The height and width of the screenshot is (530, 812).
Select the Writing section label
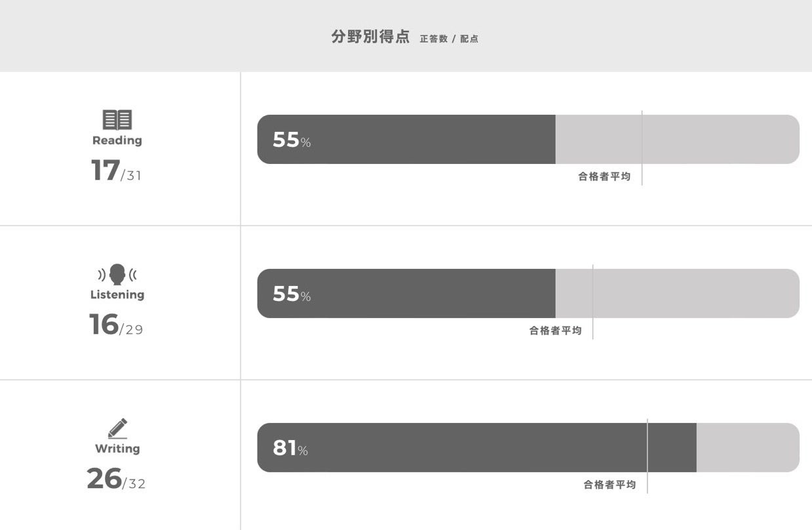pyautogui.click(x=117, y=449)
